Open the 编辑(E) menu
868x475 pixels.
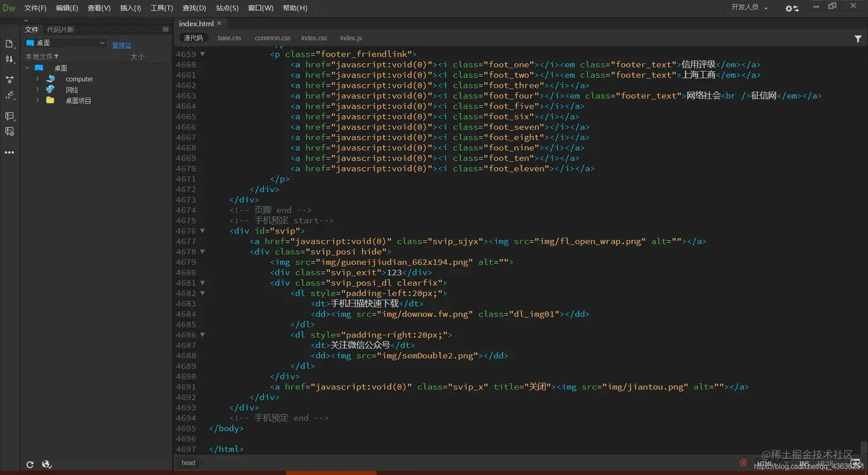point(67,8)
